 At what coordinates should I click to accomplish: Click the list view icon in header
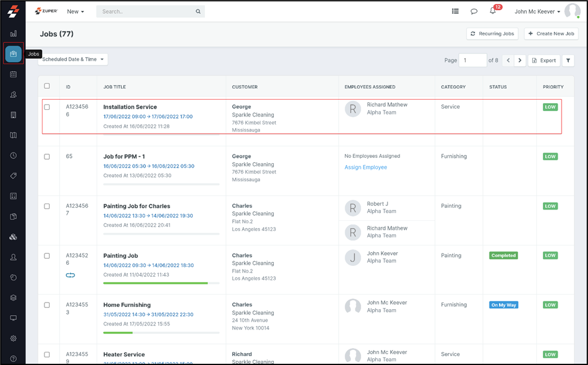coord(455,11)
